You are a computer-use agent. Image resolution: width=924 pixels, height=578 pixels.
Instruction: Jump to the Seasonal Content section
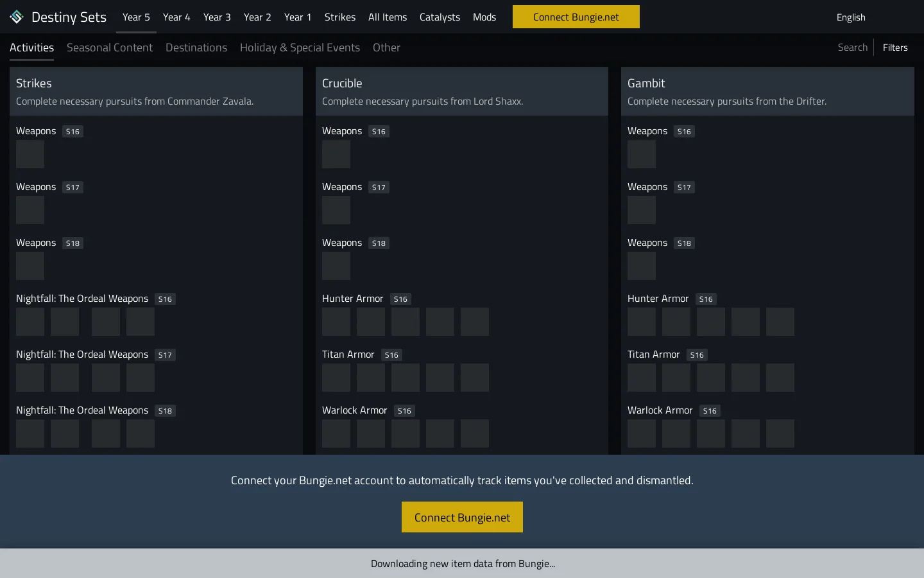tap(110, 48)
